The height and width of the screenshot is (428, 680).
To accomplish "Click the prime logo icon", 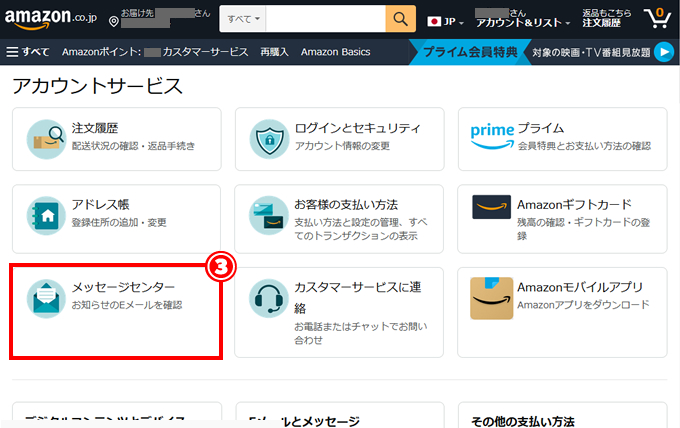I will click(x=492, y=135).
